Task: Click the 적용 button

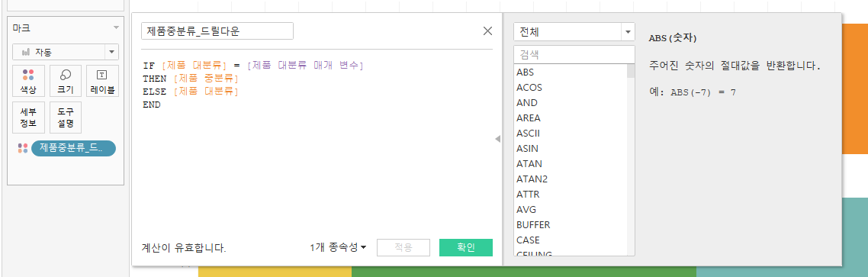Action: [403, 248]
